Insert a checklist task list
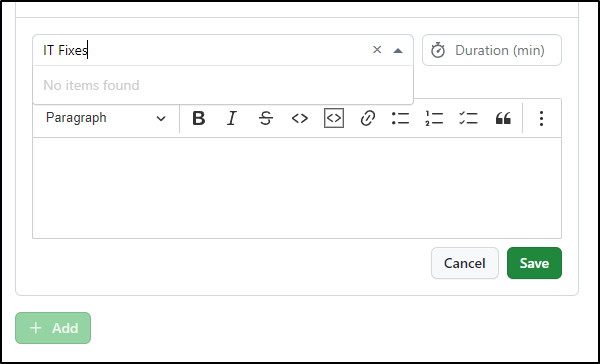This screenshot has width=600, height=364. point(468,118)
